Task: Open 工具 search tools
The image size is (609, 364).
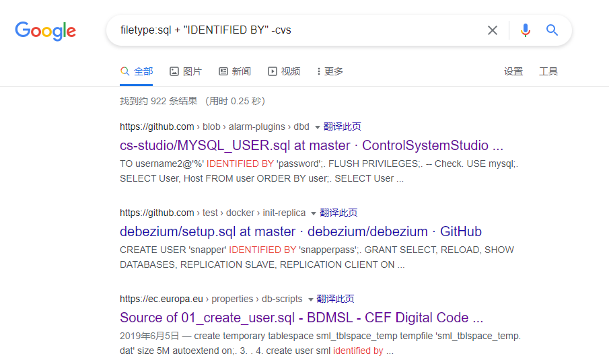Action: point(548,71)
